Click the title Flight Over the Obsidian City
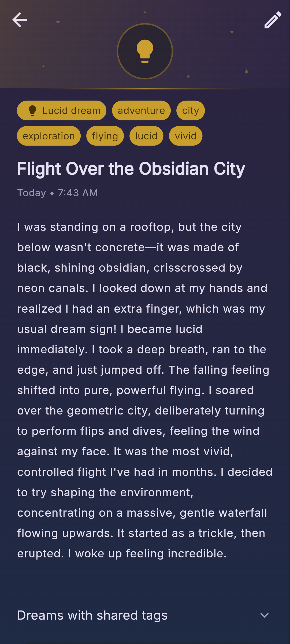Screen dimensions: 290x644 [x=131, y=169]
